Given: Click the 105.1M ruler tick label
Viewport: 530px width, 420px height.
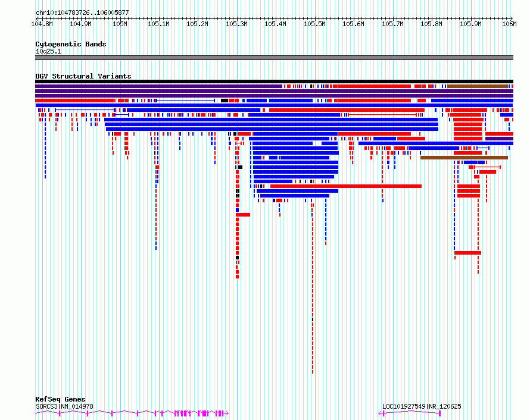Looking at the screenshot, I should tap(158, 24).
